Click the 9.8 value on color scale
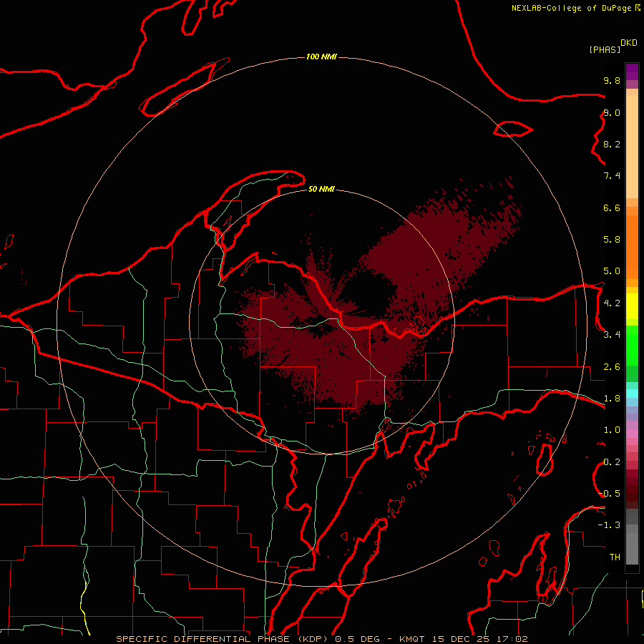The width and height of the screenshot is (644, 644). (x=612, y=80)
